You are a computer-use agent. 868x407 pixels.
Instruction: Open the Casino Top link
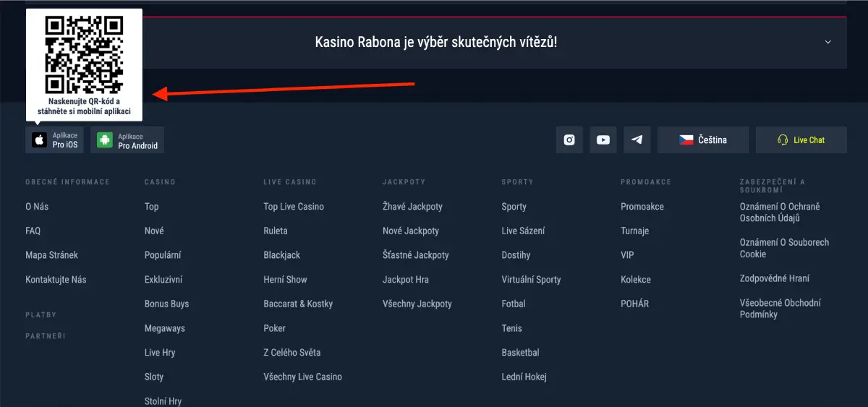pyautogui.click(x=151, y=207)
